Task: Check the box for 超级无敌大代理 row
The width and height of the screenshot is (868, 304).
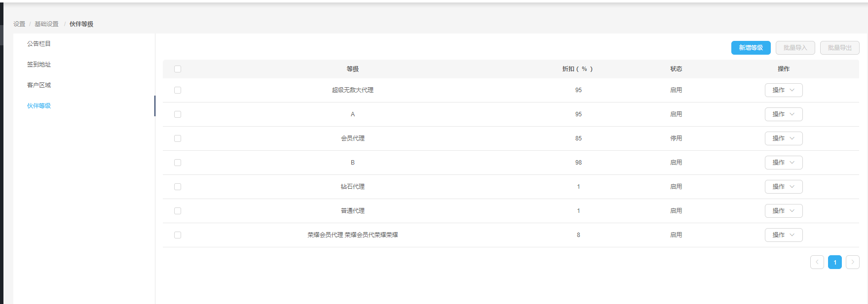Action: 178,90
